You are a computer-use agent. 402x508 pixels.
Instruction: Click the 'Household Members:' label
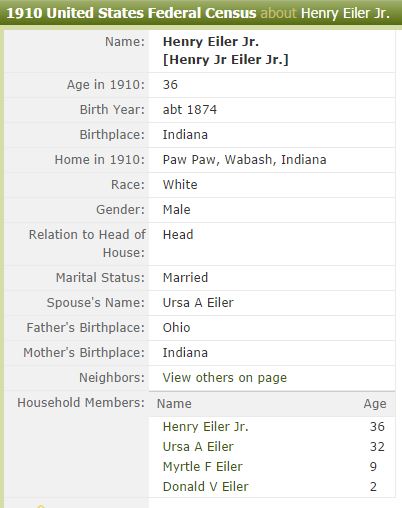tap(81, 403)
